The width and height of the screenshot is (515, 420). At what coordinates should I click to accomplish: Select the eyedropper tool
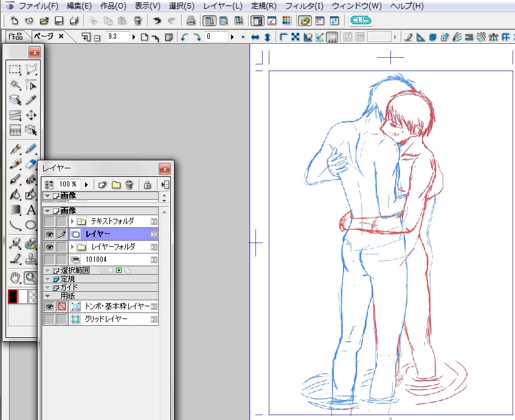click(x=31, y=100)
